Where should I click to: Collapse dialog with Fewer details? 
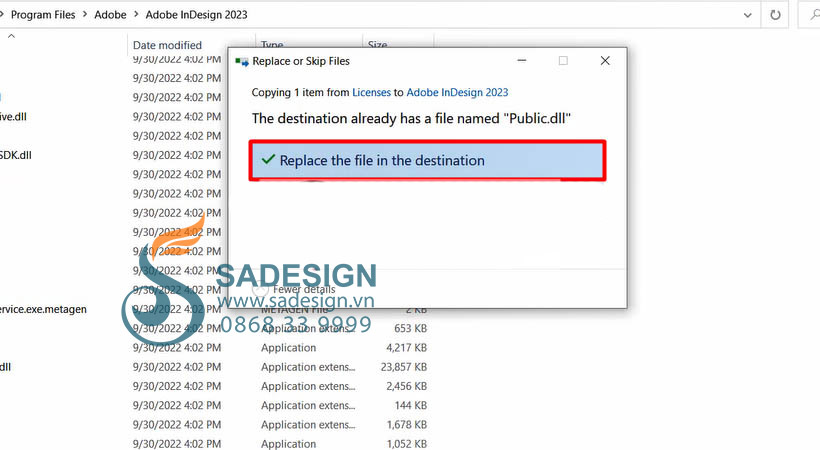click(x=294, y=289)
